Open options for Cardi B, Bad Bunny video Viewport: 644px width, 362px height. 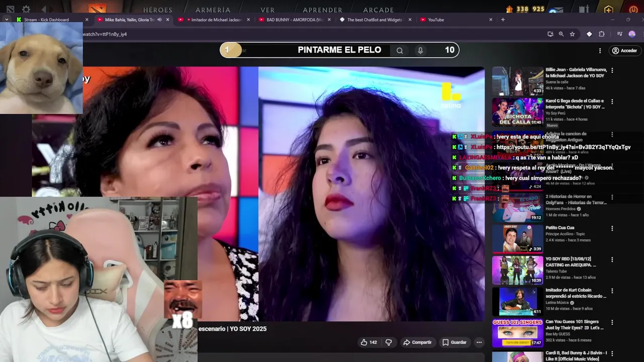click(x=612, y=353)
